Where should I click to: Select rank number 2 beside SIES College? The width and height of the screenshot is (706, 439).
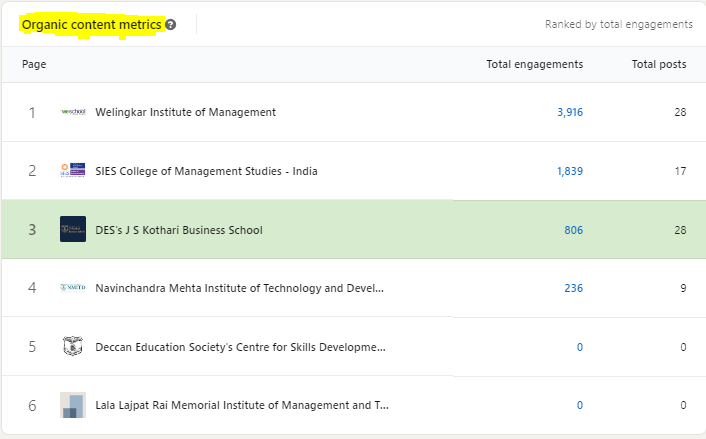click(32, 171)
